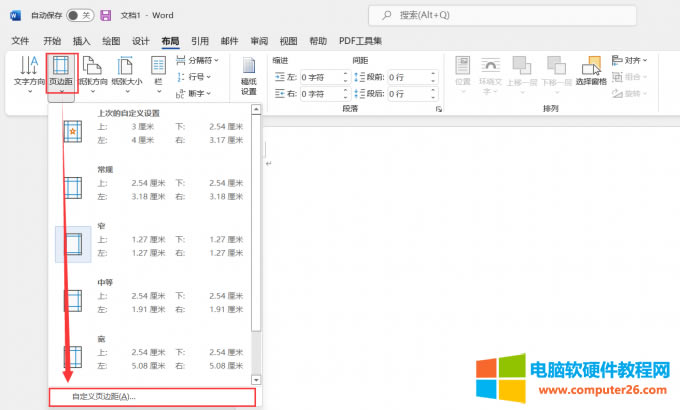Click the 文字方向 (Text Direction) icon

tap(29, 70)
